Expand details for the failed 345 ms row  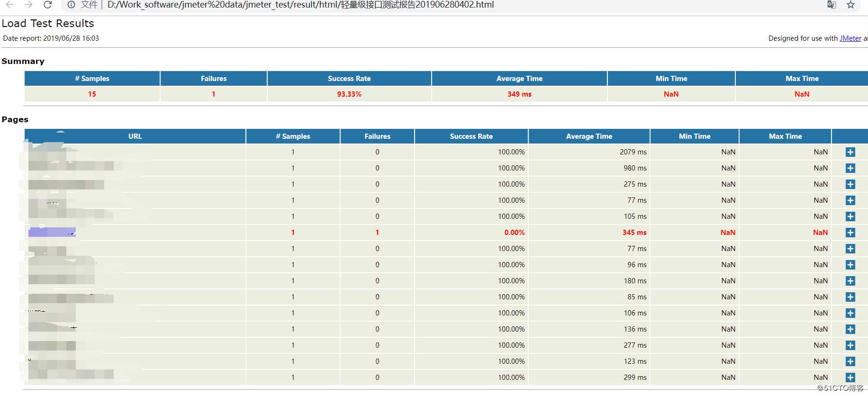pyautogui.click(x=850, y=233)
